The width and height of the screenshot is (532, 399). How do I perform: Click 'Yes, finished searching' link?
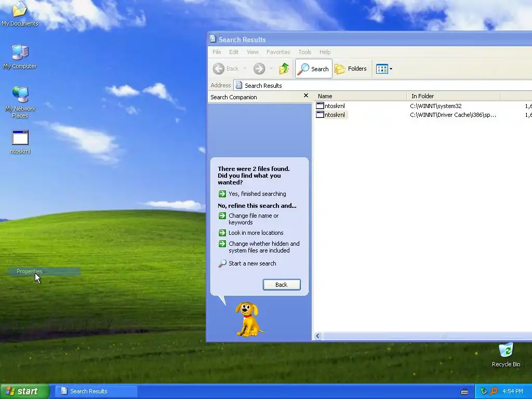(x=257, y=194)
